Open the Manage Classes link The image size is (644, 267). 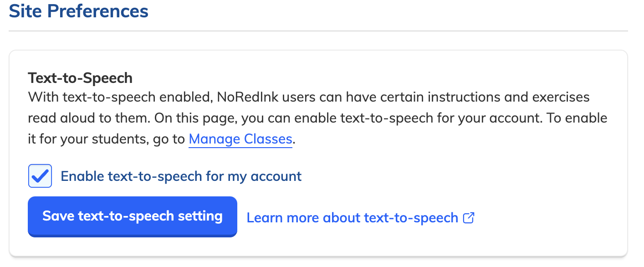click(x=240, y=139)
